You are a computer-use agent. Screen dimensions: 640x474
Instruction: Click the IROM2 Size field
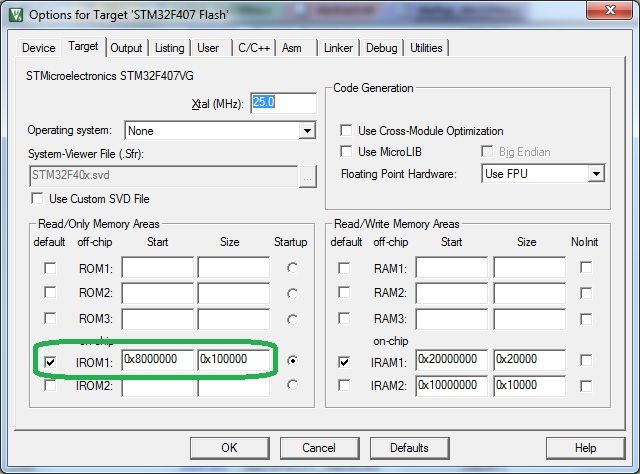point(234,386)
